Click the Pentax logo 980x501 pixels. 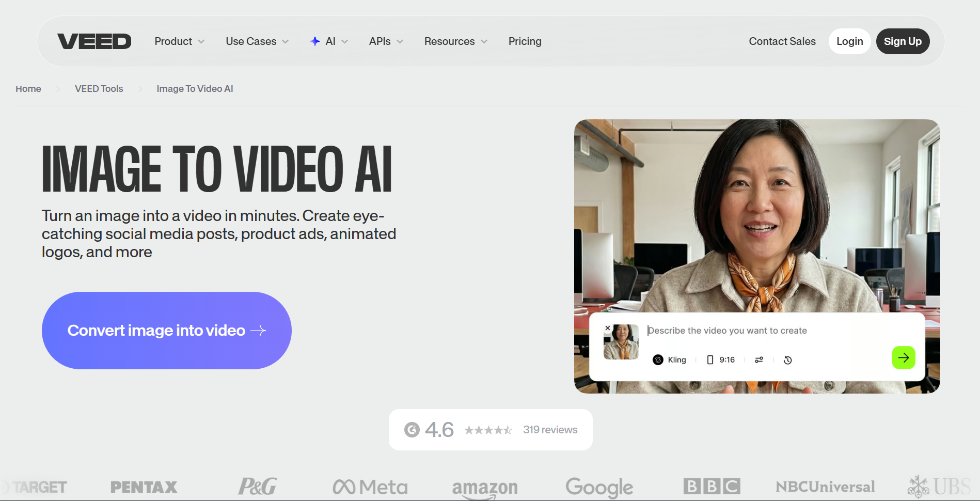pos(144,487)
